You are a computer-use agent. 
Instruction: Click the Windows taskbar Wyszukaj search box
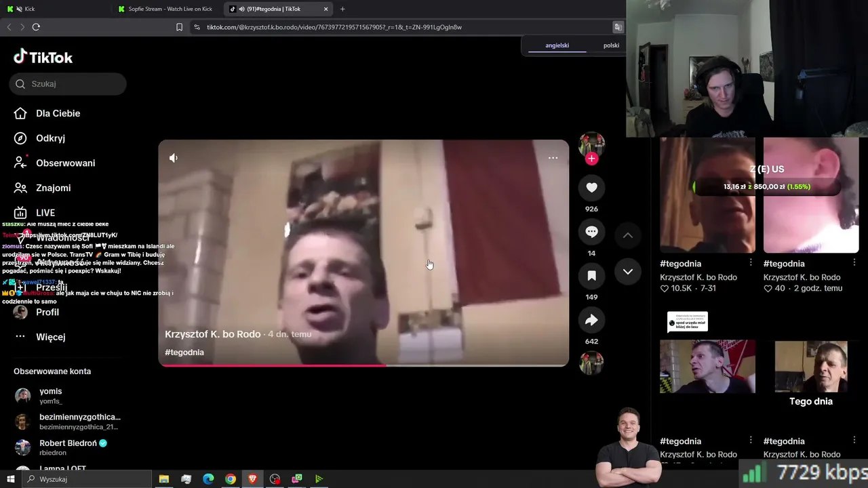point(87,479)
